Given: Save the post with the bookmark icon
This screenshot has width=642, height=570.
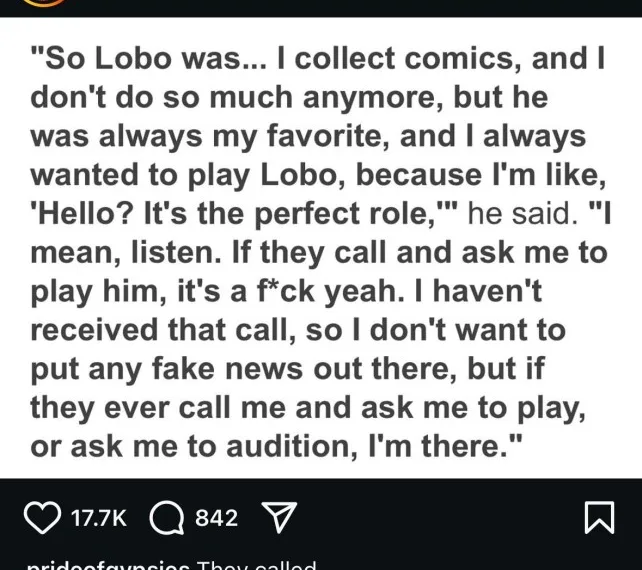Looking at the screenshot, I should click(x=598, y=517).
